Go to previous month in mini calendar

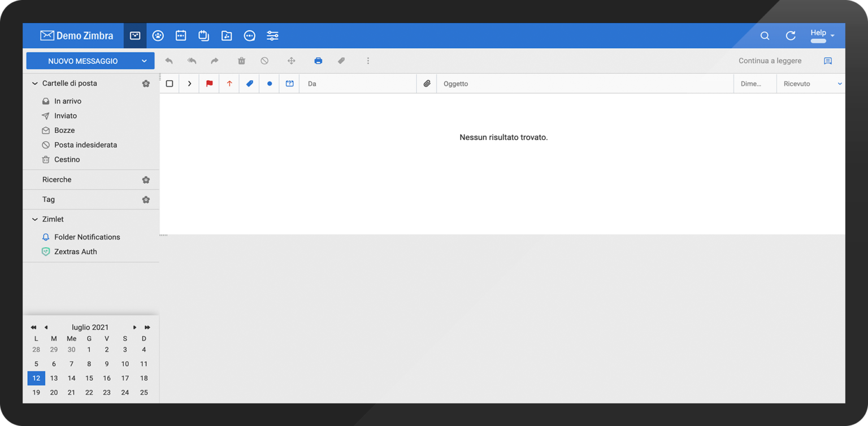(x=46, y=328)
